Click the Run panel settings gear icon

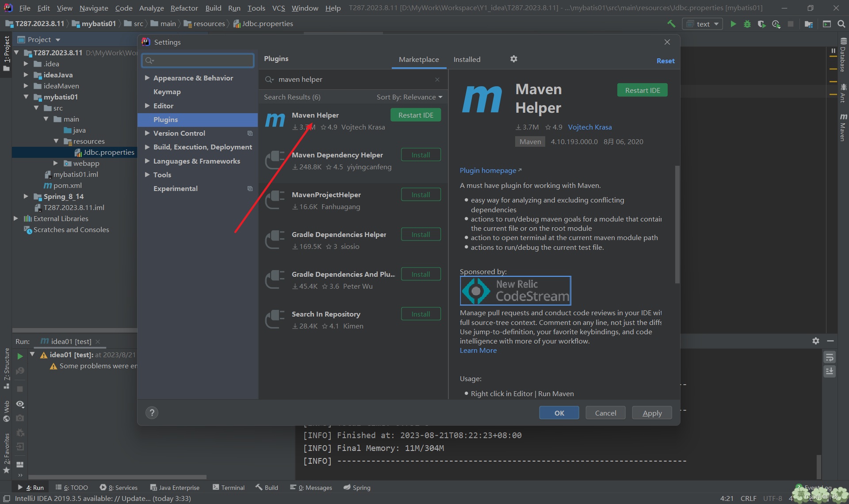coord(816,341)
